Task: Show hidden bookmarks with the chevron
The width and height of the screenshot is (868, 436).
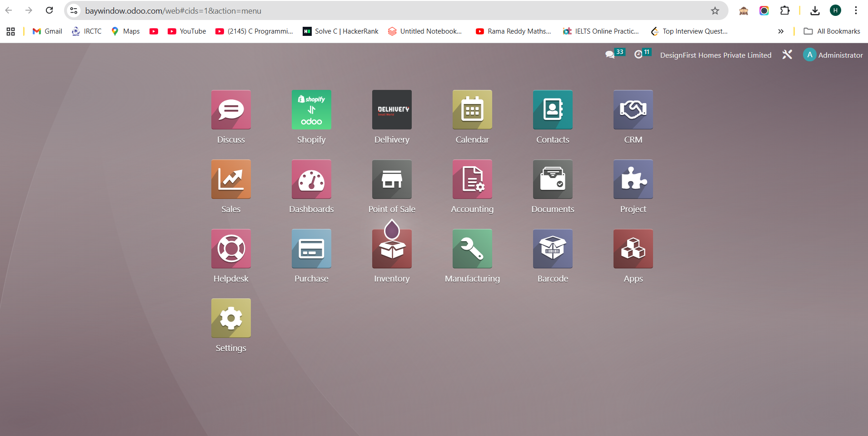Action: (x=781, y=31)
